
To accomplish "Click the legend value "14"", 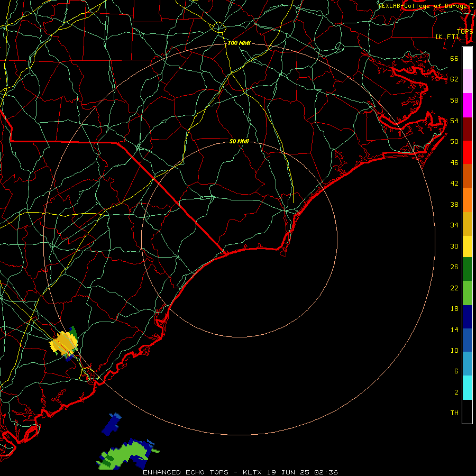I will click(x=454, y=329).
